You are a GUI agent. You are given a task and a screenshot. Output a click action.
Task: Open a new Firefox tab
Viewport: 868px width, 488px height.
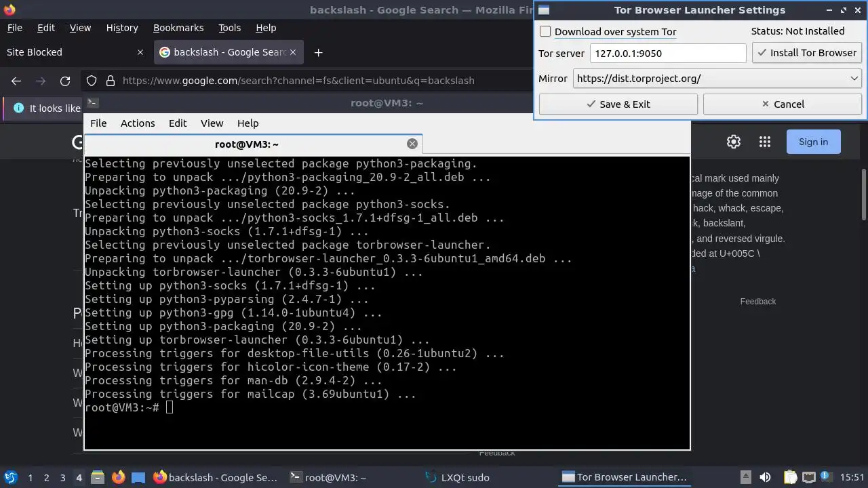318,52
